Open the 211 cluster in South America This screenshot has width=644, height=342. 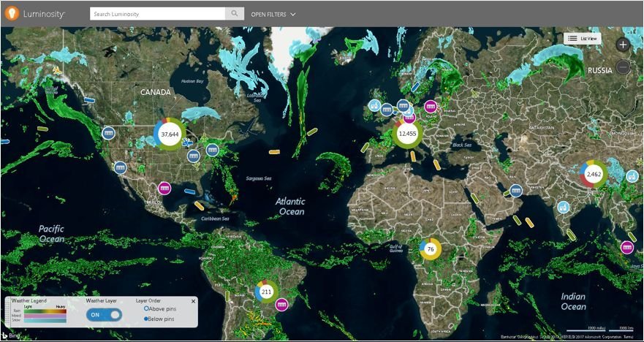tap(267, 292)
